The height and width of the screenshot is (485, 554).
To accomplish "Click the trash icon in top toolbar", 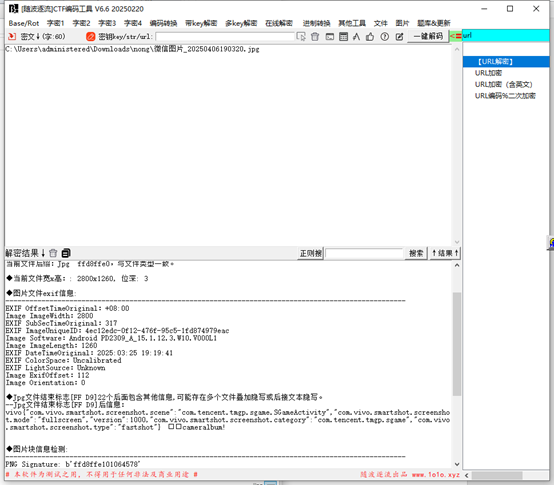I will click(x=315, y=37).
